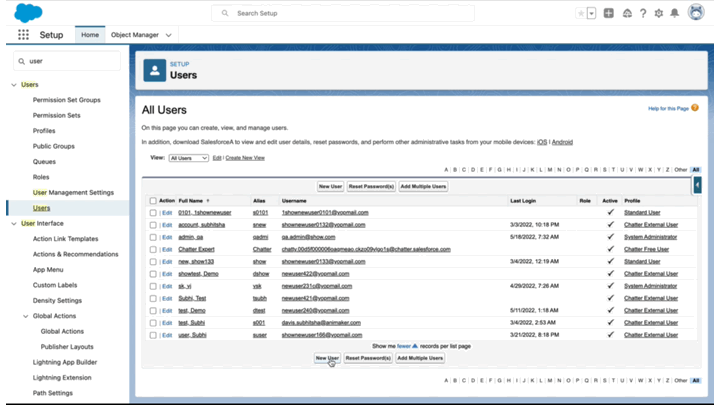Image resolution: width=720 pixels, height=405 pixels.
Task: Open Permission Sets in sidebar
Action: pos(56,115)
